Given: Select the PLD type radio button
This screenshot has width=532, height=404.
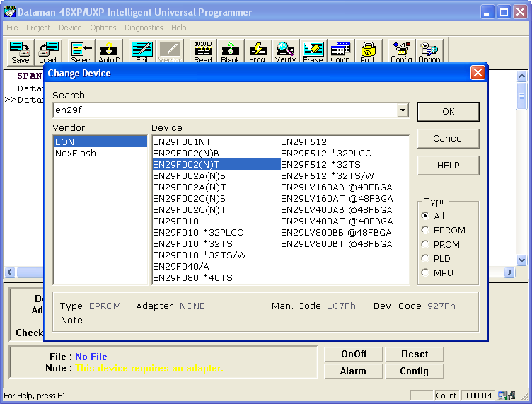Looking at the screenshot, I should pyautogui.click(x=425, y=258).
